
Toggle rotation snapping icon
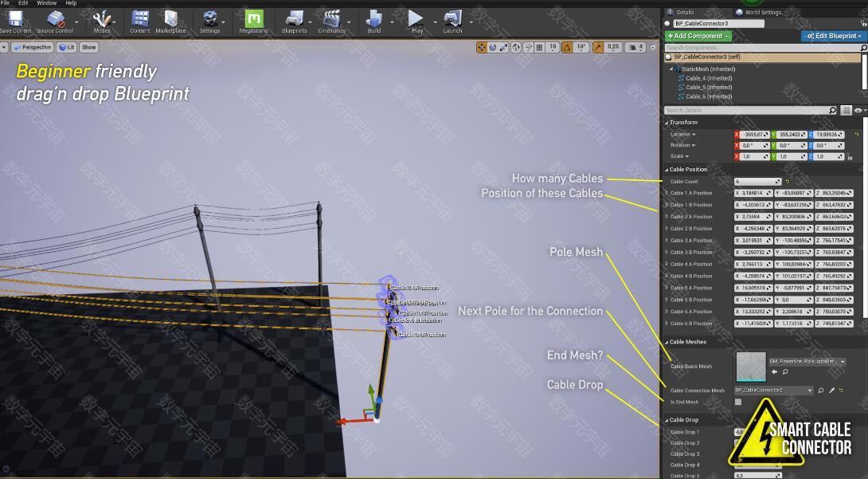point(567,48)
